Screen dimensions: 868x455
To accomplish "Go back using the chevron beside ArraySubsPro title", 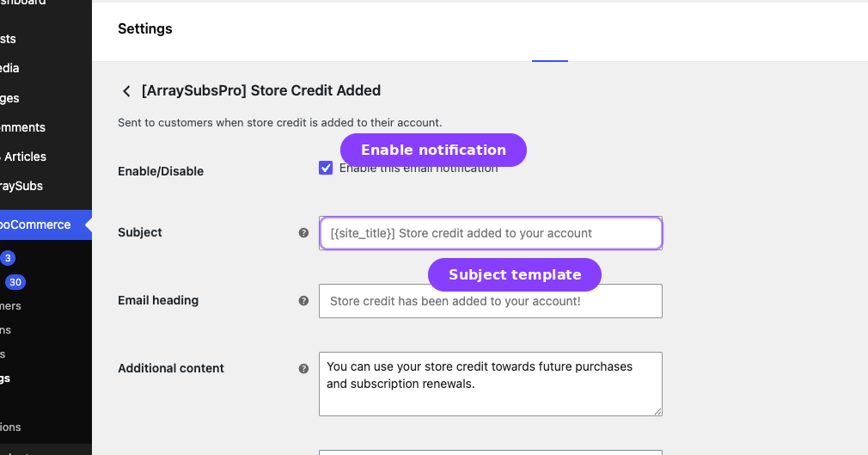I will [126, 91].
